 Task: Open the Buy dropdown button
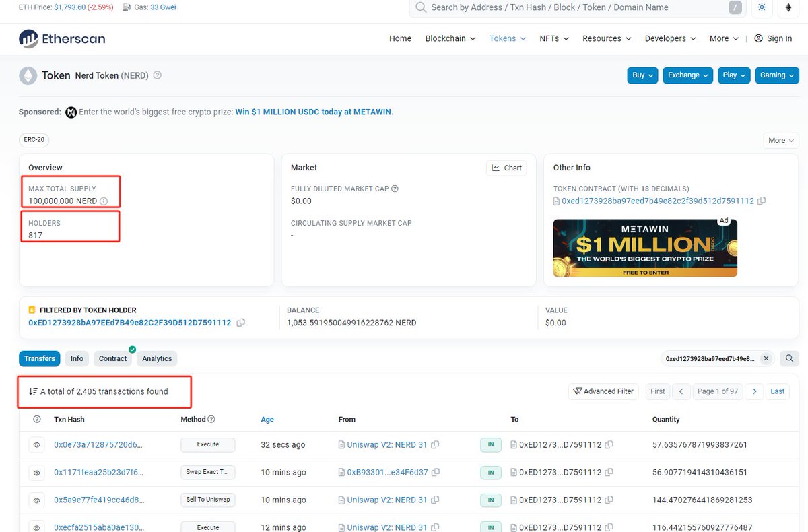[x=642, y=75]
